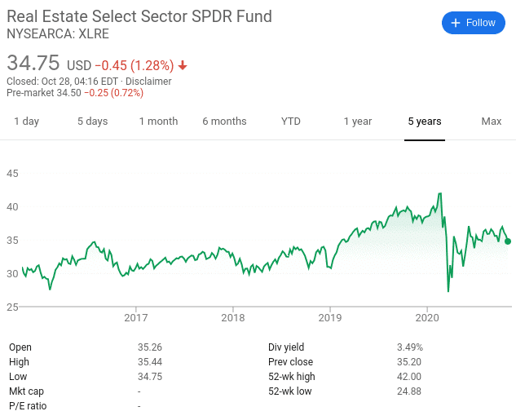Click the 2018 x-axis label

233,317
